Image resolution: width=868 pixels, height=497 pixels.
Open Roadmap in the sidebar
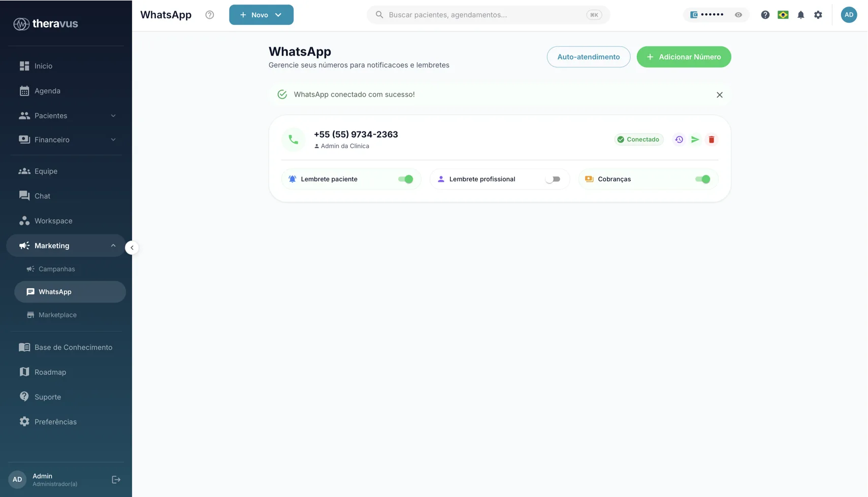(x=66, y=372)
